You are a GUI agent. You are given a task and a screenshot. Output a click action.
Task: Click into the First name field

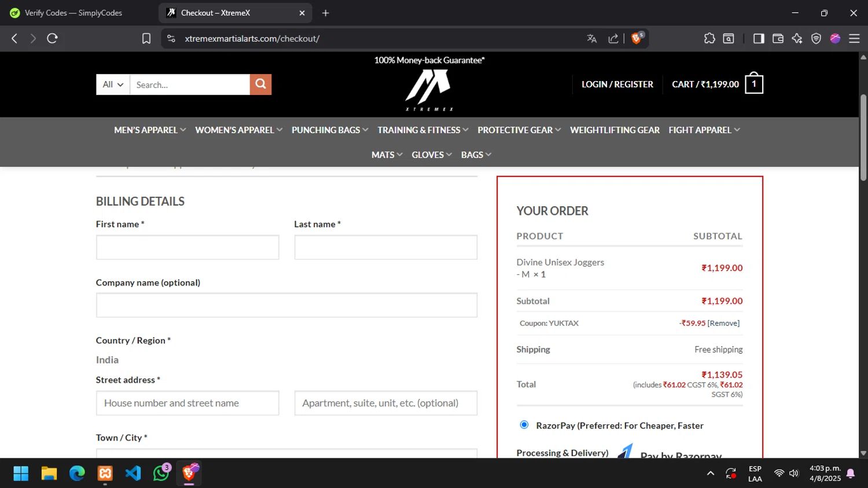187,247
